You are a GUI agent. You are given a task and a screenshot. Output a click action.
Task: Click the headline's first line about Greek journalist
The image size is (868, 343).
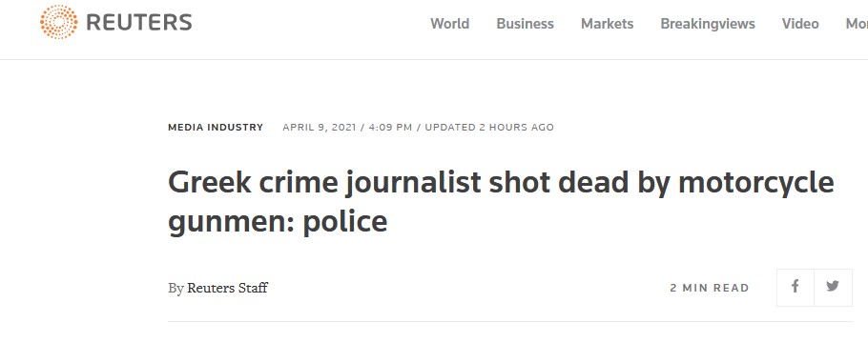pyautogui.click(x=501, y=184)
